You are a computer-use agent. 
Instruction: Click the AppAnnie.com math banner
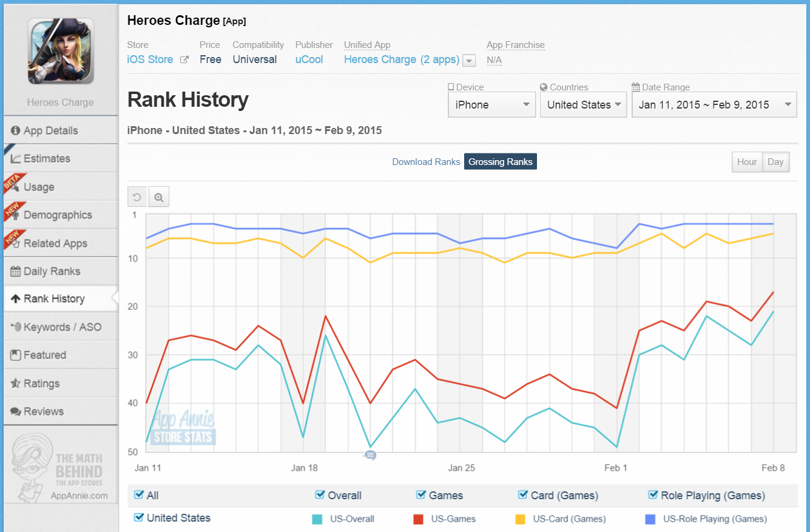click(x=61, y=468)
